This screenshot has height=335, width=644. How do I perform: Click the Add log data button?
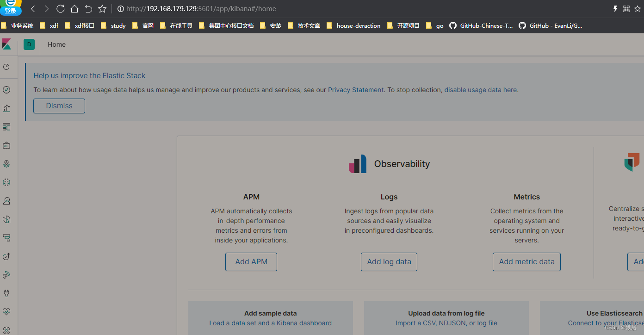[x=389, y=261]
